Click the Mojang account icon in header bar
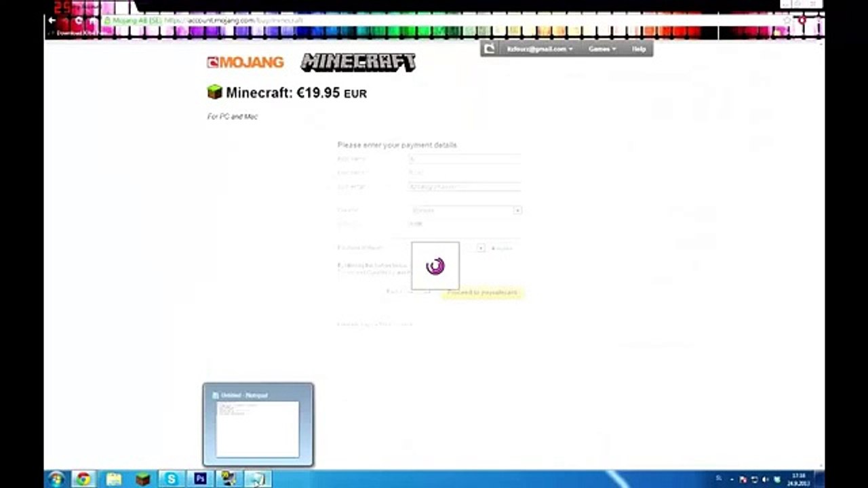 pyautogui.click(x=489, y=49)
